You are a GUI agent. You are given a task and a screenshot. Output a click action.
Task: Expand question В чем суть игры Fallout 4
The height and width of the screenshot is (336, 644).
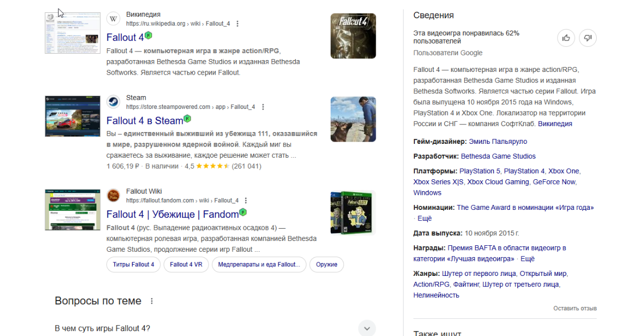[x=215, y=328]
